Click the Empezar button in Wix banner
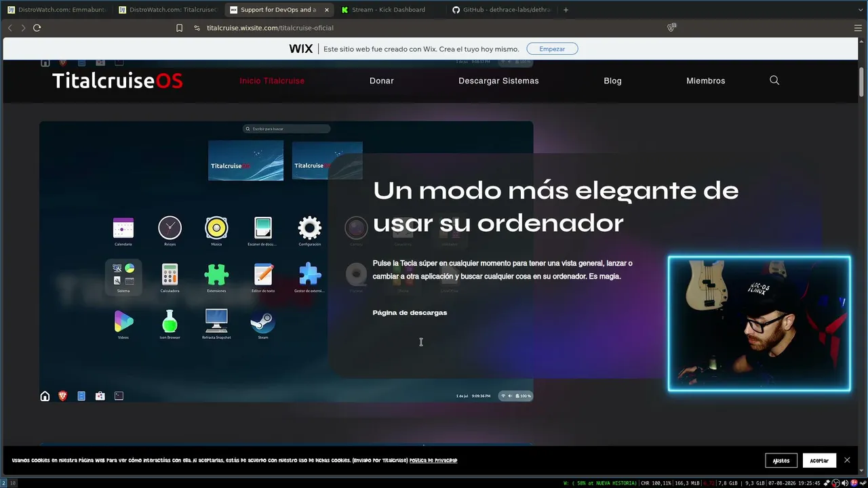This screenshot has height=488, width=868. tap(552, 49)
